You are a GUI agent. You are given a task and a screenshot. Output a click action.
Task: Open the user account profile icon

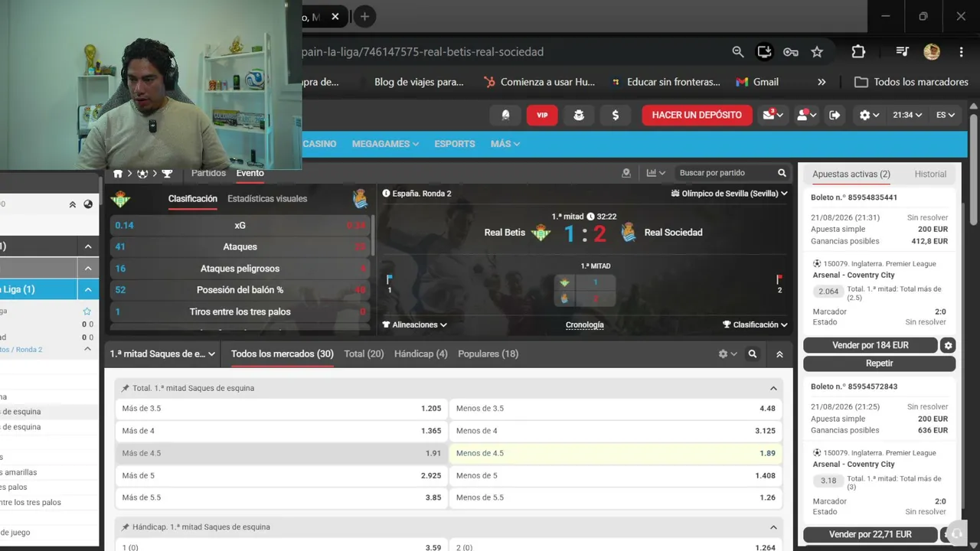[807, 115]
